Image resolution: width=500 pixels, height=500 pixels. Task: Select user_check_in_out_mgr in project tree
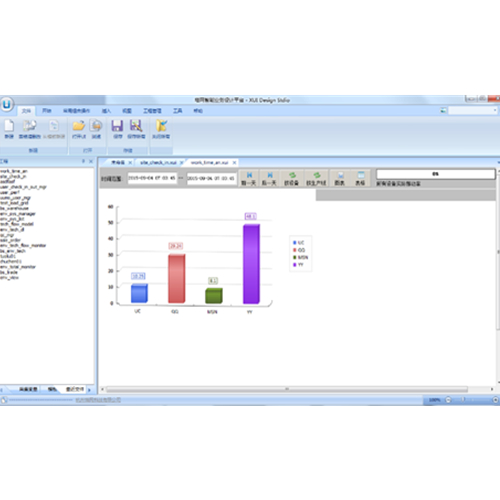(23, 187)
